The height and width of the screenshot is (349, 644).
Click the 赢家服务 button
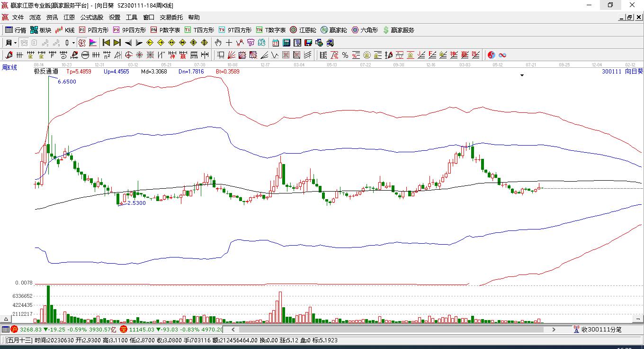pos(398,30)
